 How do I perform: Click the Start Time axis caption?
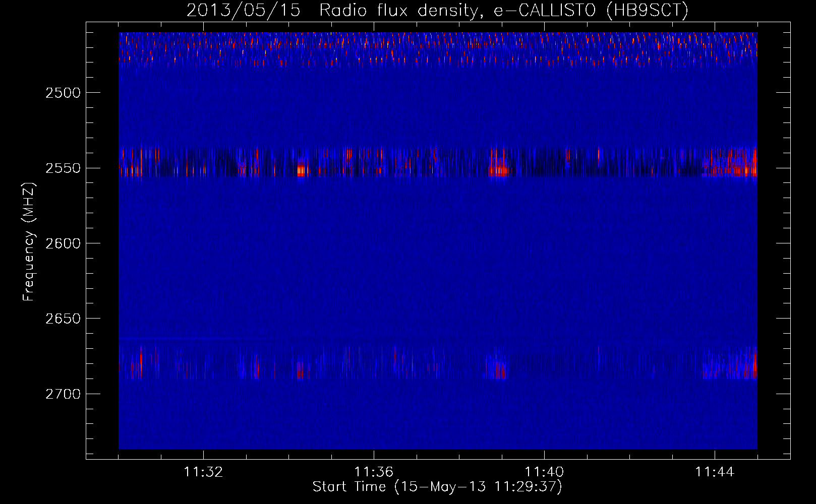(x=437, y=487)
